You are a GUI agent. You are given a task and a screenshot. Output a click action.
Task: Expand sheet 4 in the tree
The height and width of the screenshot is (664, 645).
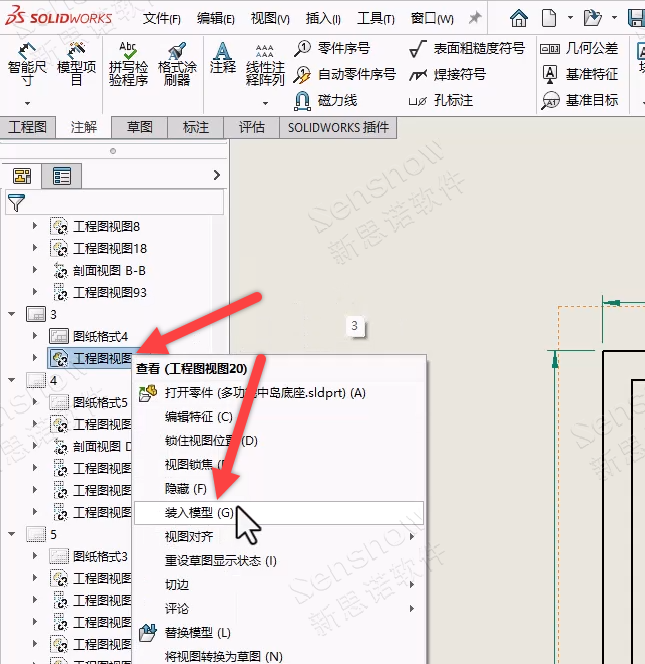click(x=12, y=380)
